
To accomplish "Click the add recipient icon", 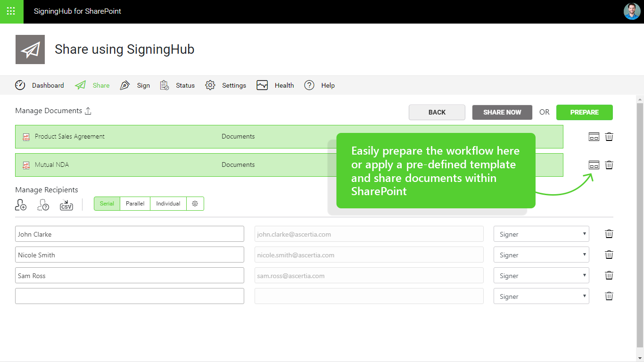I will [x=21, y=205].
